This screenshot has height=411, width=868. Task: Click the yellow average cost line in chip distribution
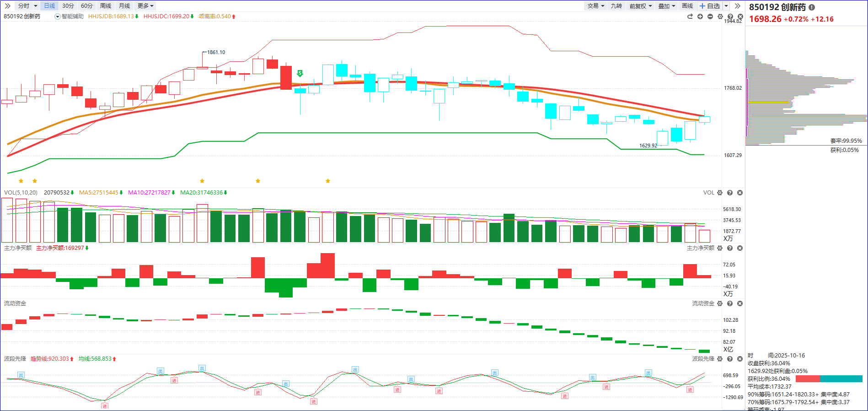click(x=768, y=102)
